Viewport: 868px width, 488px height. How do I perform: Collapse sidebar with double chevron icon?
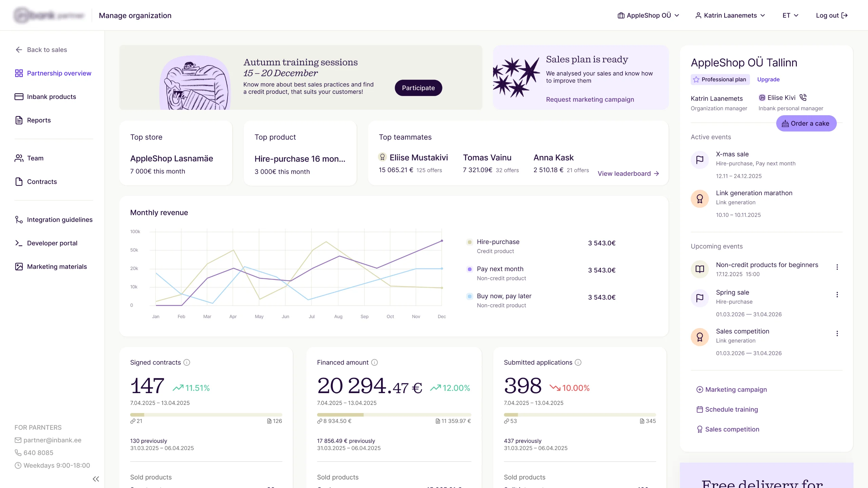[96, 479]
